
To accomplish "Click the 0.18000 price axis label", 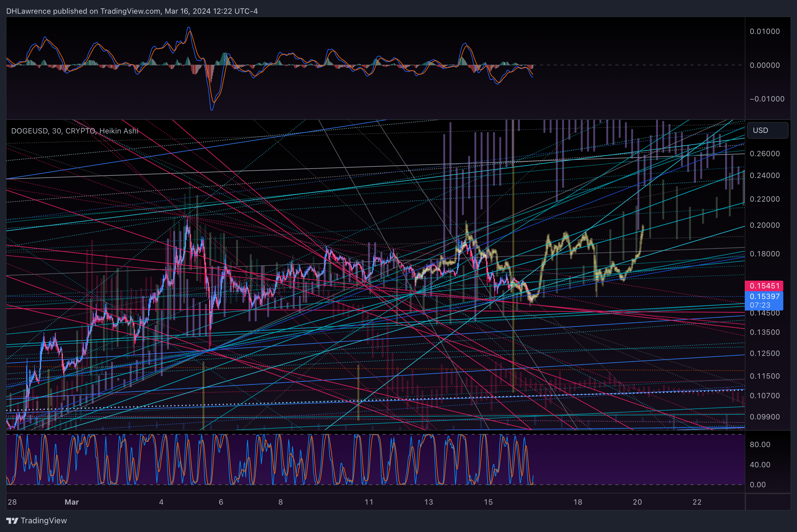I will 765,254.
